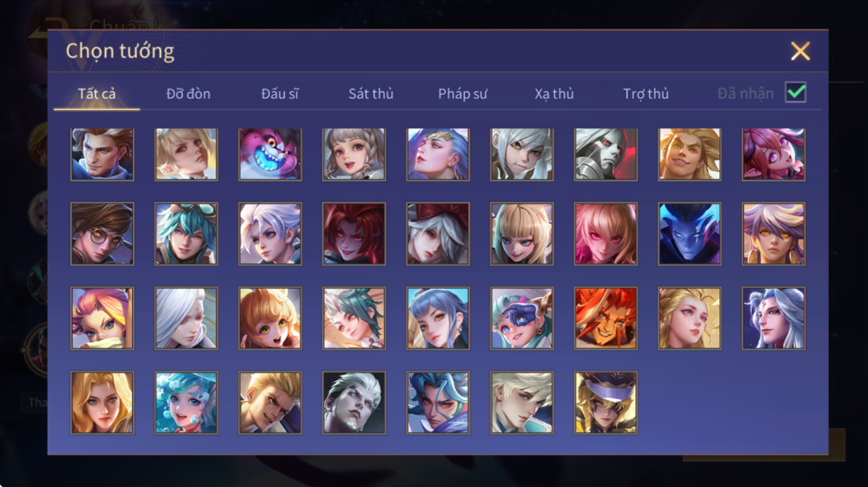Image resolution: width=868 pixels, height=487 pixels.
Task: Choose the red-haired demon hero portrait
Action: (354, 234)
